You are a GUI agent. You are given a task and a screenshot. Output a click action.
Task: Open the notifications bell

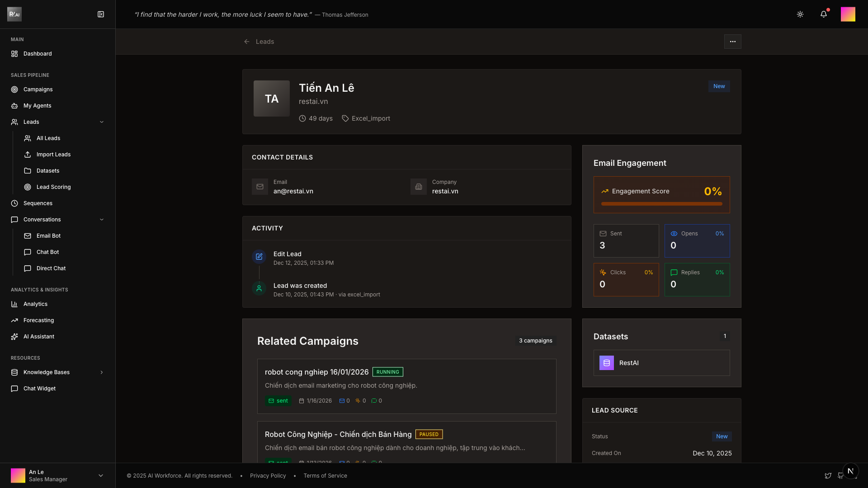click(824, 14)
